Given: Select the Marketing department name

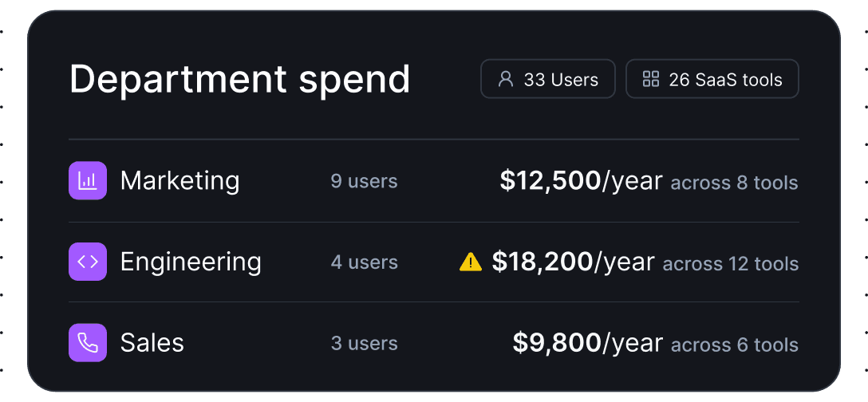Looking at the screenshot, I should click(x=180, y=181).
